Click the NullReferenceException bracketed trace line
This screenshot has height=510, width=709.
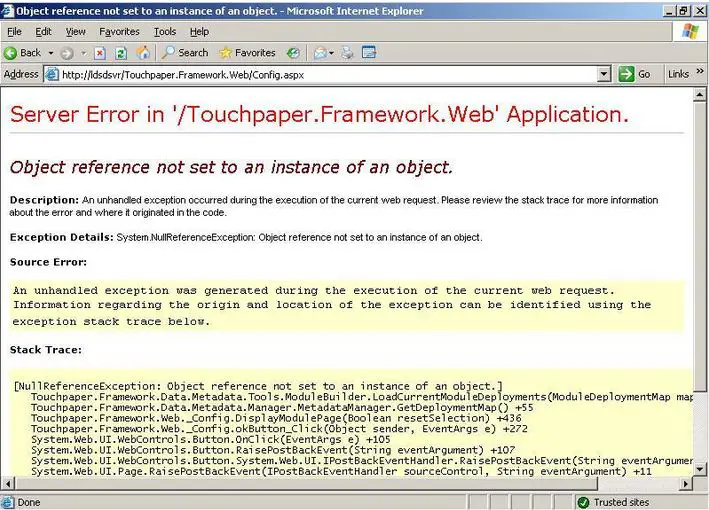click(x=258, y=386)
